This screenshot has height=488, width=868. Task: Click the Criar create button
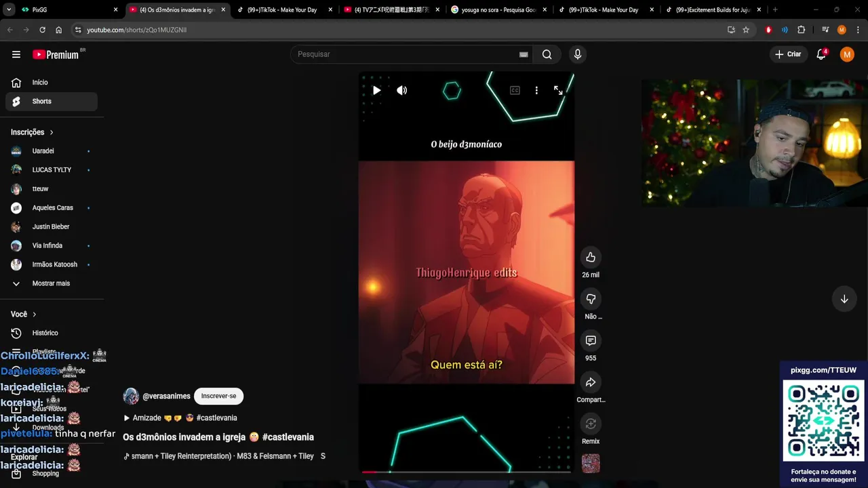(x=788, y=54)
